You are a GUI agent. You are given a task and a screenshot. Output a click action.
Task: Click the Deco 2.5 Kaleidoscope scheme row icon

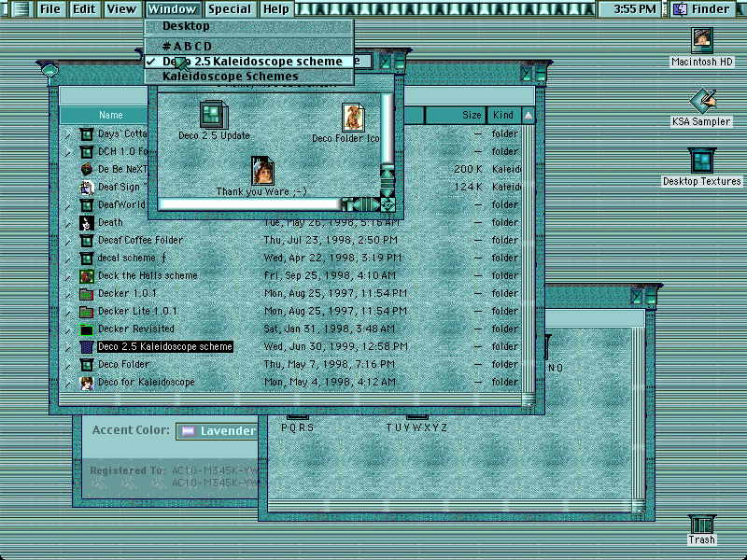[x=86, y=346]
